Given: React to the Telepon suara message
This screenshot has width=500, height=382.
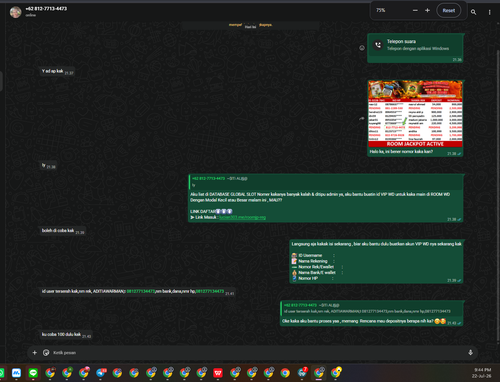Looking at the screenshot, I should [362, 48].
